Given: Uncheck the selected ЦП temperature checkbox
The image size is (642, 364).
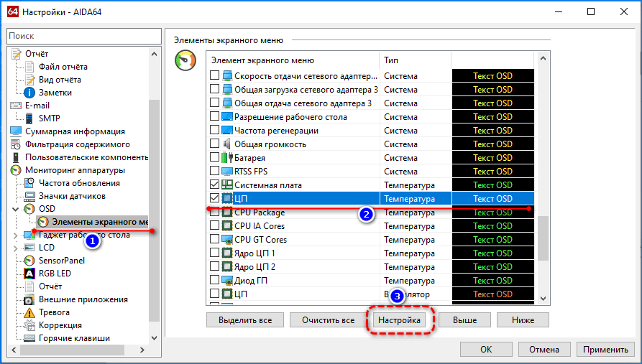Looking at the screenshot, I should pyautogui.click(x=214, y=198).
